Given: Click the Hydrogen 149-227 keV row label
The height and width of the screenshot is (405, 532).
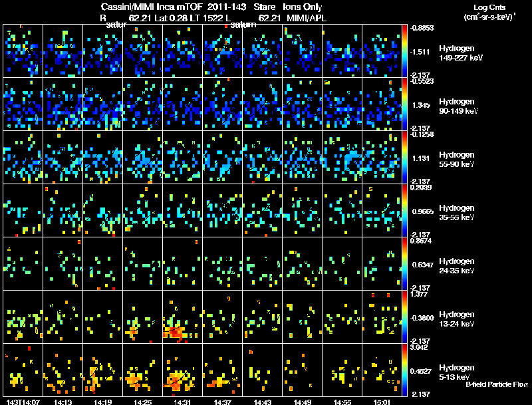Looking at the screenshot, I should (461, 53).
